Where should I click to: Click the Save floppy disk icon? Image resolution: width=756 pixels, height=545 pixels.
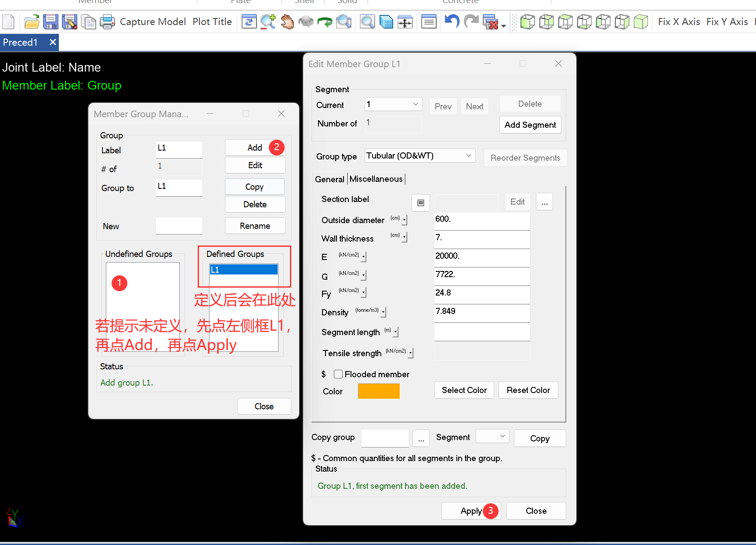(51, 22)
